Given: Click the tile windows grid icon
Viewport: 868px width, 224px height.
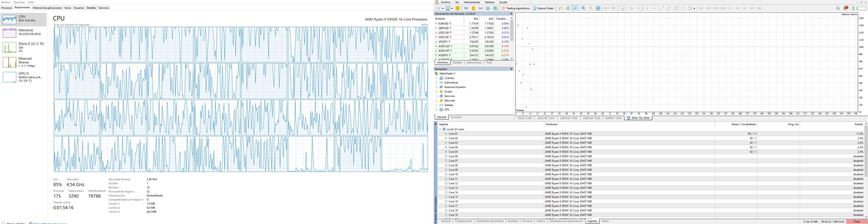Looking at the screenshot, I should pos(598,8).
